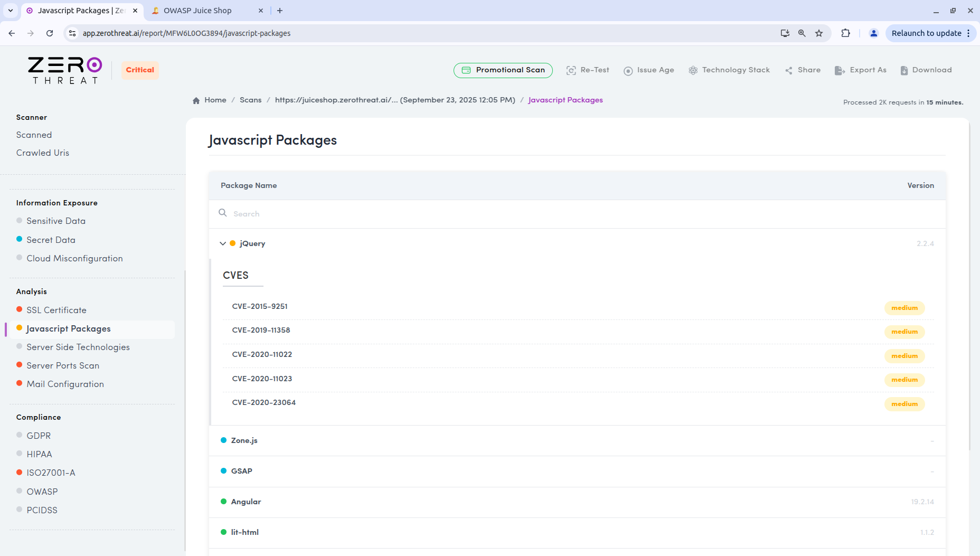Click the Promotional Scan button

(503, 70)
